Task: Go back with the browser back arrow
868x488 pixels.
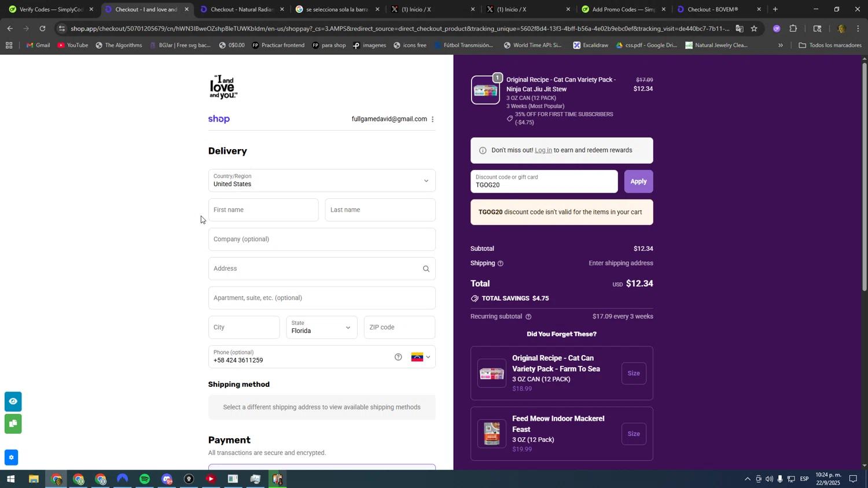Action: coord(10,28)
